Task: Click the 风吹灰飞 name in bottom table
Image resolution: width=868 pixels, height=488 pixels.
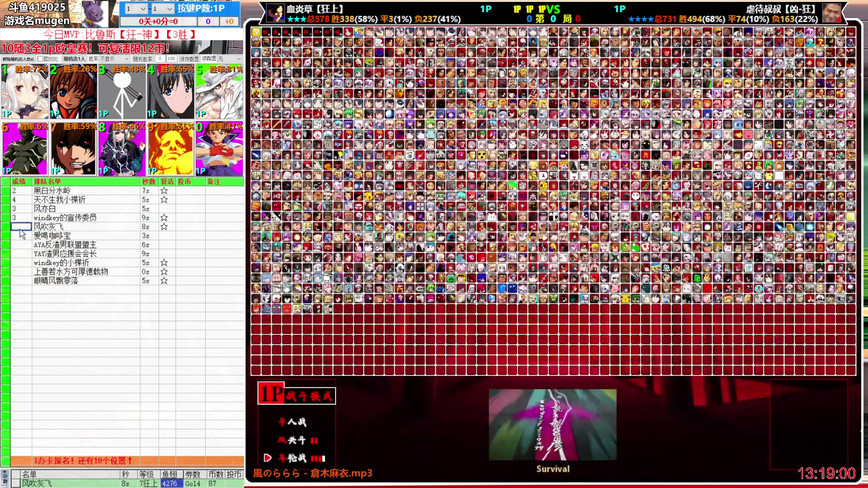Action: click(38, 483)
